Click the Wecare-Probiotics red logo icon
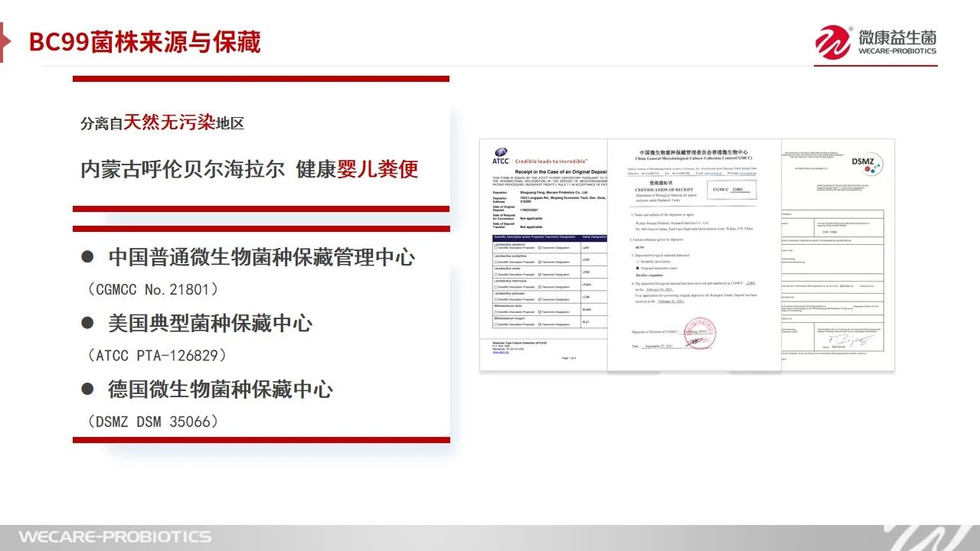 (x=833, y=43)
